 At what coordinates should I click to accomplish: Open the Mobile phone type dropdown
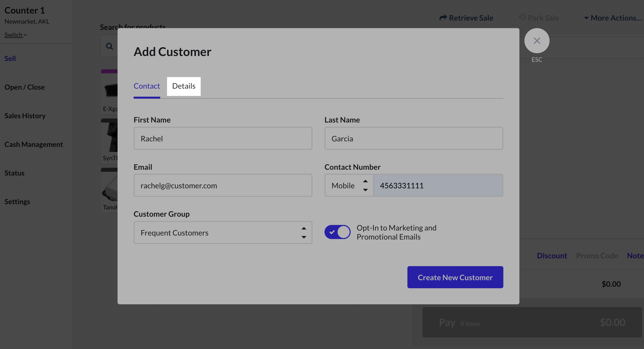[349, 186]
